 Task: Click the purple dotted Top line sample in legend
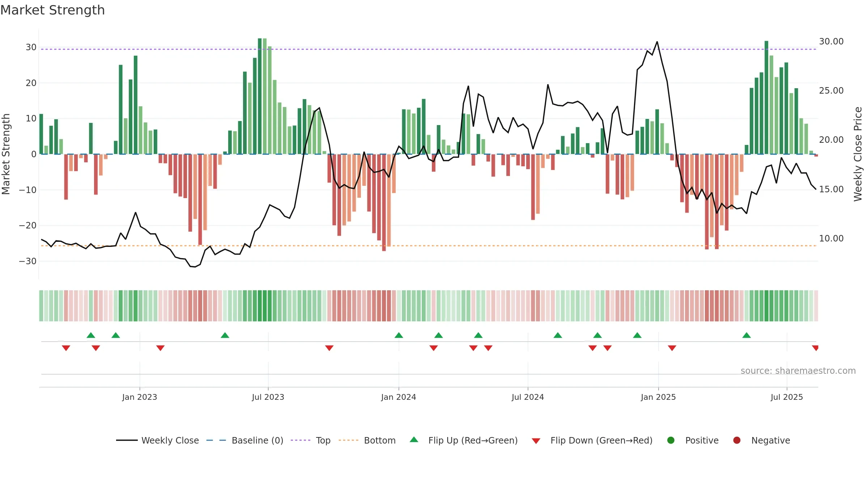pos(301,440)
